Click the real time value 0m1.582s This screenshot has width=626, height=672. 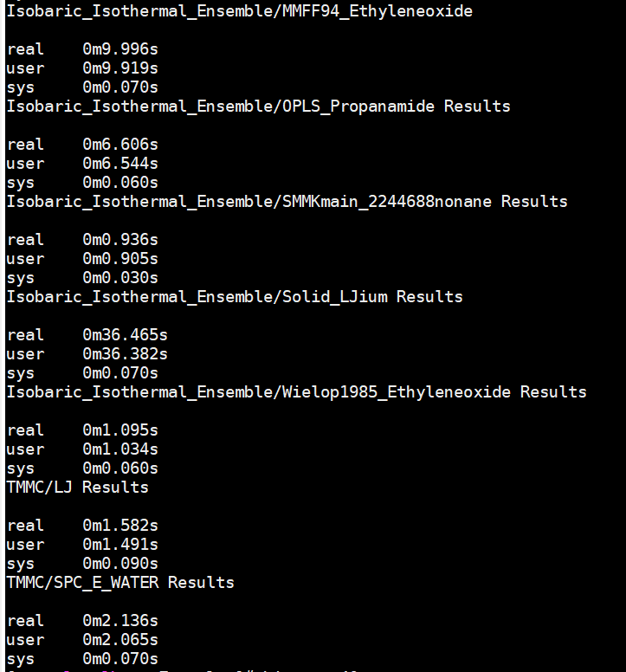[x=120, y=526]
